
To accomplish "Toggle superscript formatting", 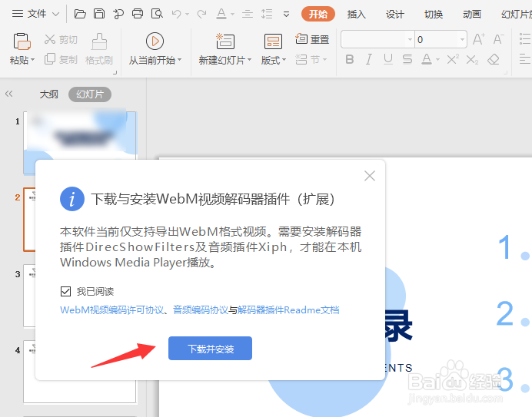I will pos(453,59).
